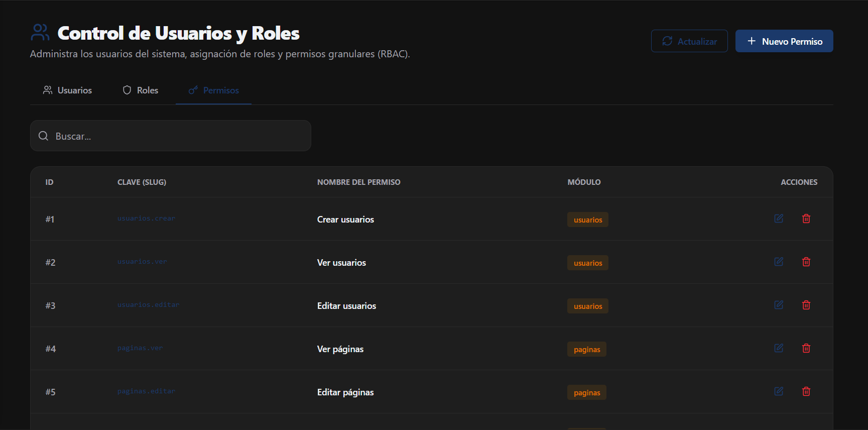Click the CLAVE (SLUG) column header

142,182
